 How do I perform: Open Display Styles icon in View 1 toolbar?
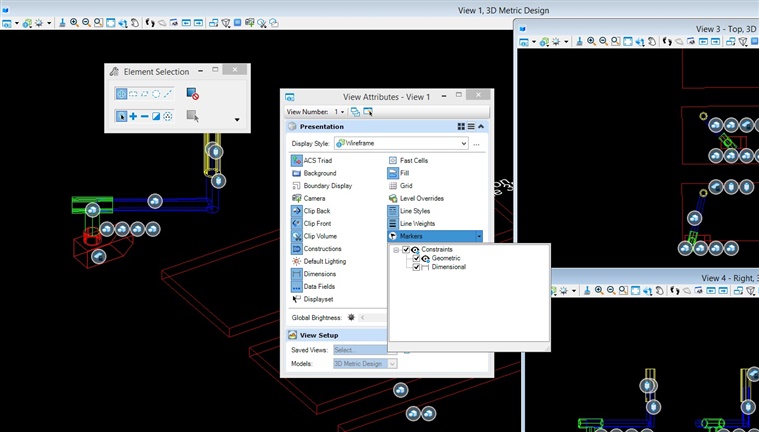27,23
